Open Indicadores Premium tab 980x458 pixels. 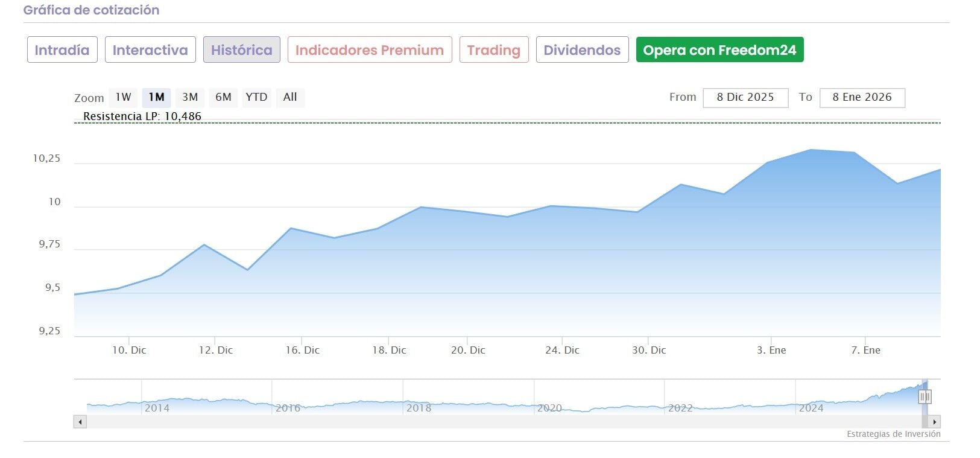point(369,50)
